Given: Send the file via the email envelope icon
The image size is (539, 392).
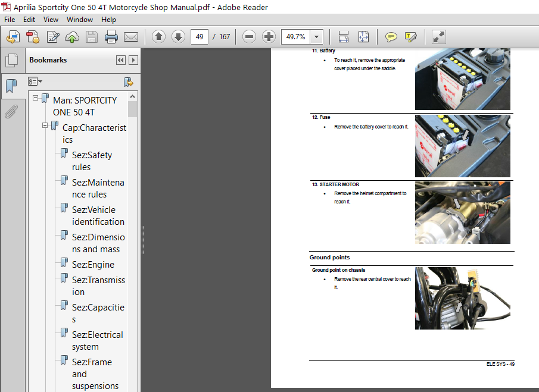Looking at the screenshot, I should point(131,37).
